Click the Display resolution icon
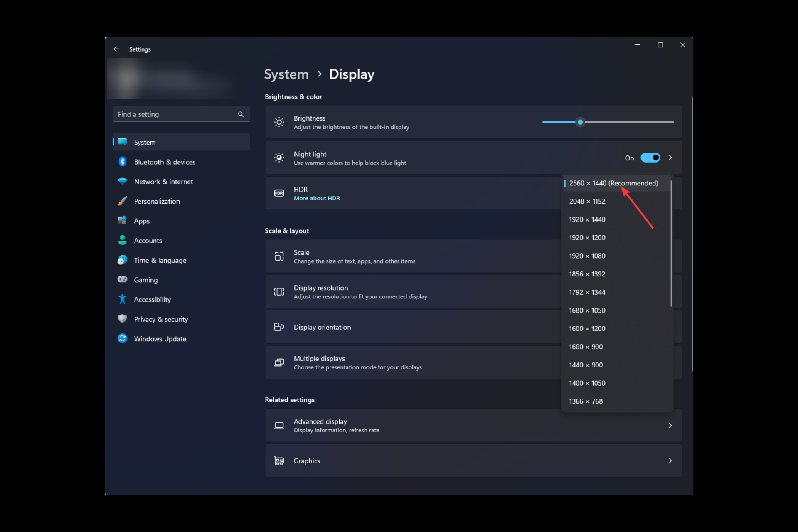This screenshot has height=532, width=798. pos(278,291)
